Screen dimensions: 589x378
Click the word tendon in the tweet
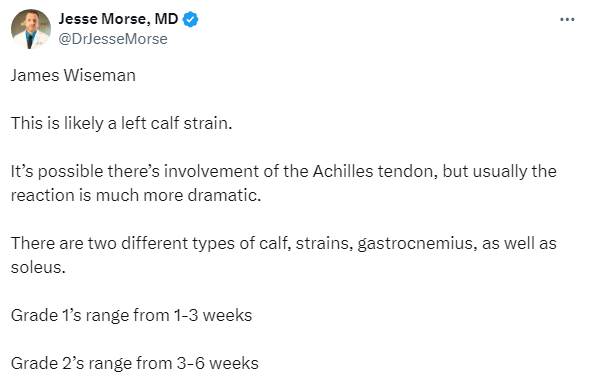(408, 171)
